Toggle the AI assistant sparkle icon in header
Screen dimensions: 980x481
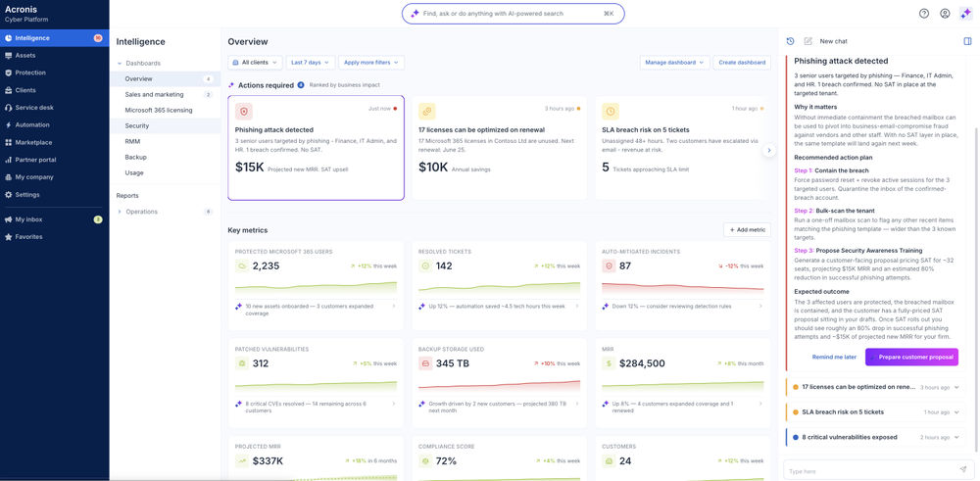pyautogui.click(x=965, y=14)
